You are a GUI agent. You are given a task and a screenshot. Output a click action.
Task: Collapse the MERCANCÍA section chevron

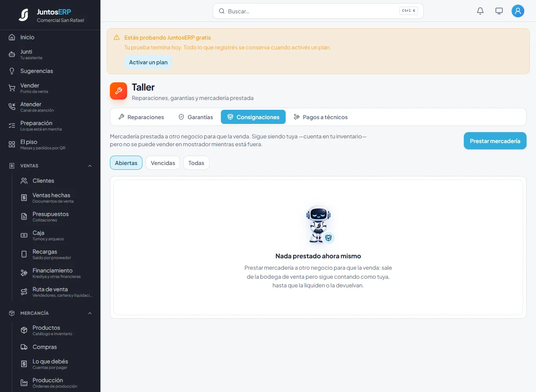(90, 313)
